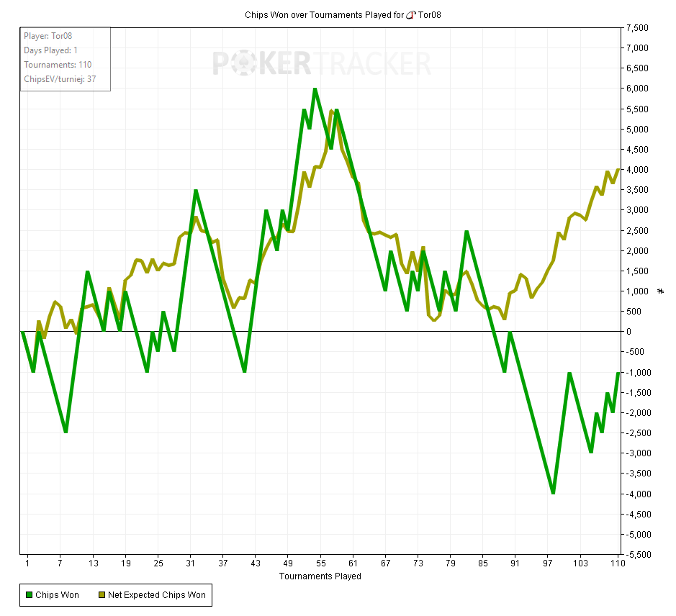The height and width of the screenshot is (616, 676).
Task: Select the "Chips Won" legend label
Action: point(58,595)
